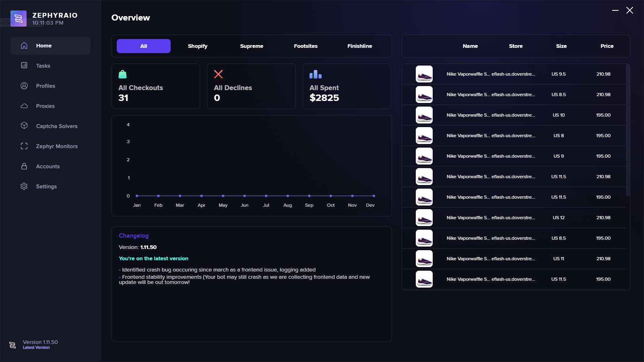This screenshot has height=362, width=644.
Task: Click the Oct label on chart axis
Action: 331,205
